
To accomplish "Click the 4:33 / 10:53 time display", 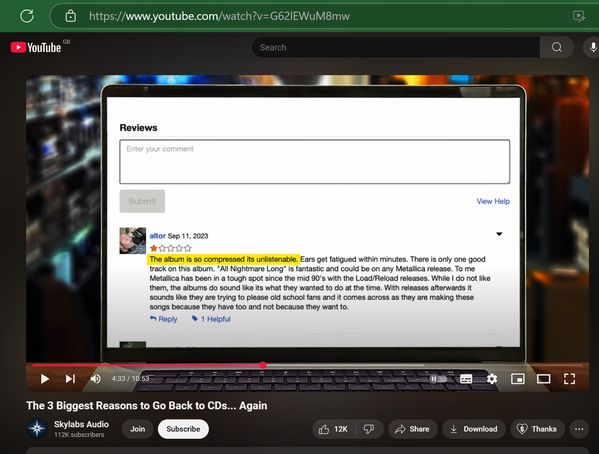I will coord(130,379).
